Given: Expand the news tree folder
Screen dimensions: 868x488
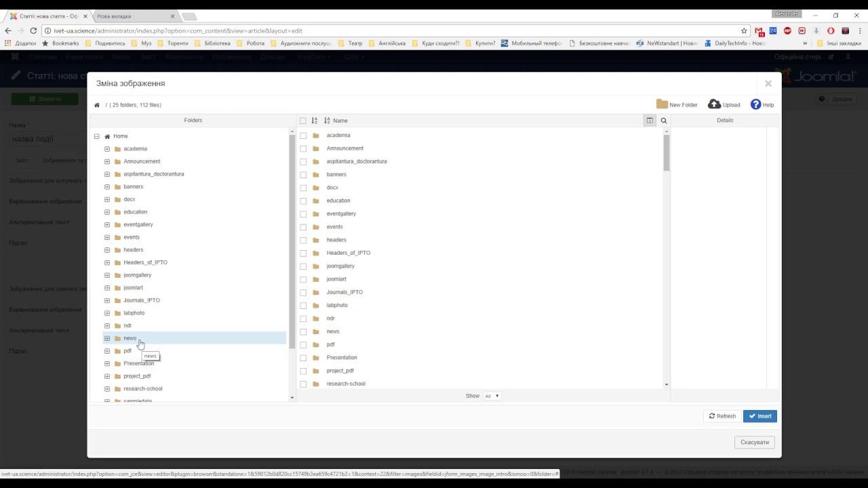Looking at the screenshot, I should click(x=107, y=338).
